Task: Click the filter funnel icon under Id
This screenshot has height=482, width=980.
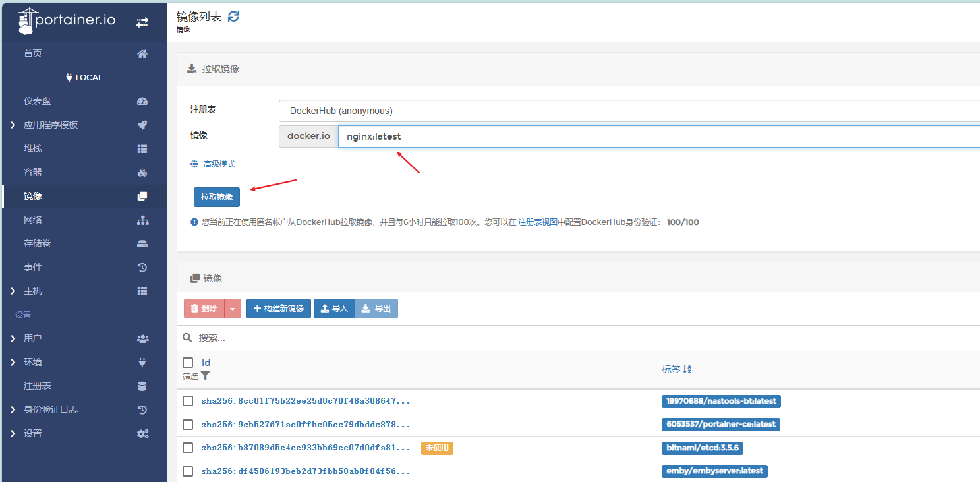Action: [x=205, y=376]
